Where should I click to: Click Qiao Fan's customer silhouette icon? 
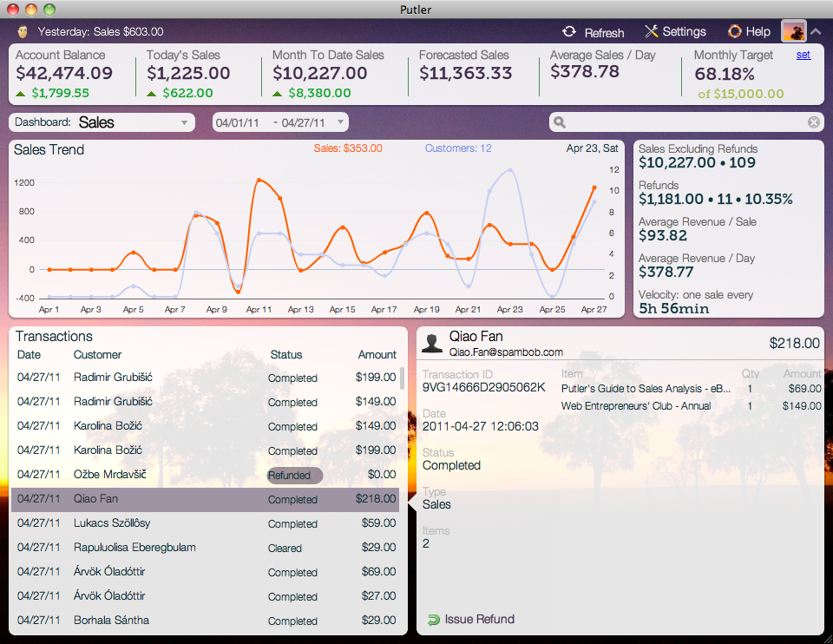click(x=431, y=343)
